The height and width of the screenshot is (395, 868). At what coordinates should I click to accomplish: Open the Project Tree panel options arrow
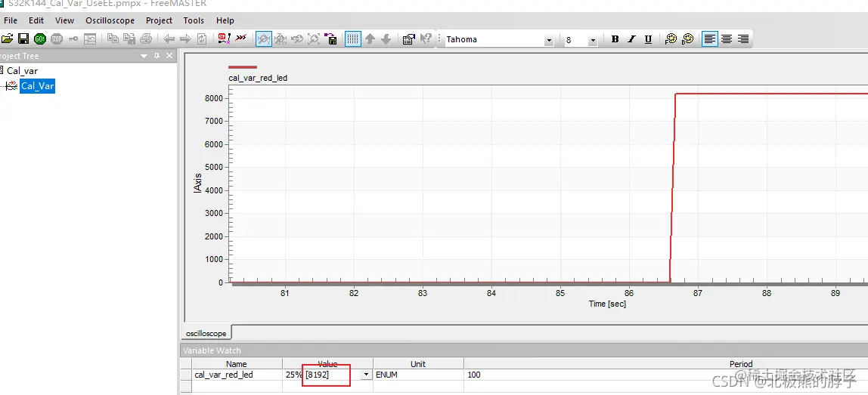click(x=144, y=57)
